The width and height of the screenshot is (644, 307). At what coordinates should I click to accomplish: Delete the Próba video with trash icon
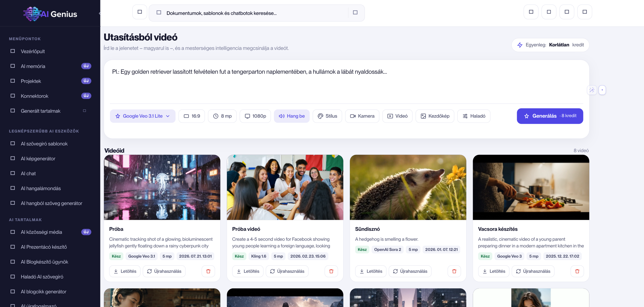208,271
